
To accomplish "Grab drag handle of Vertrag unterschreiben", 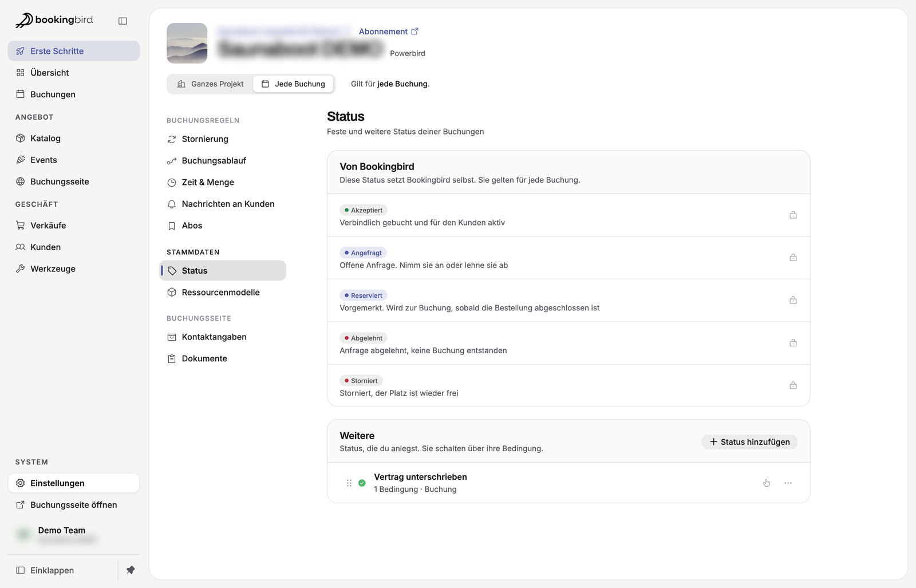I will pos(349,483).
